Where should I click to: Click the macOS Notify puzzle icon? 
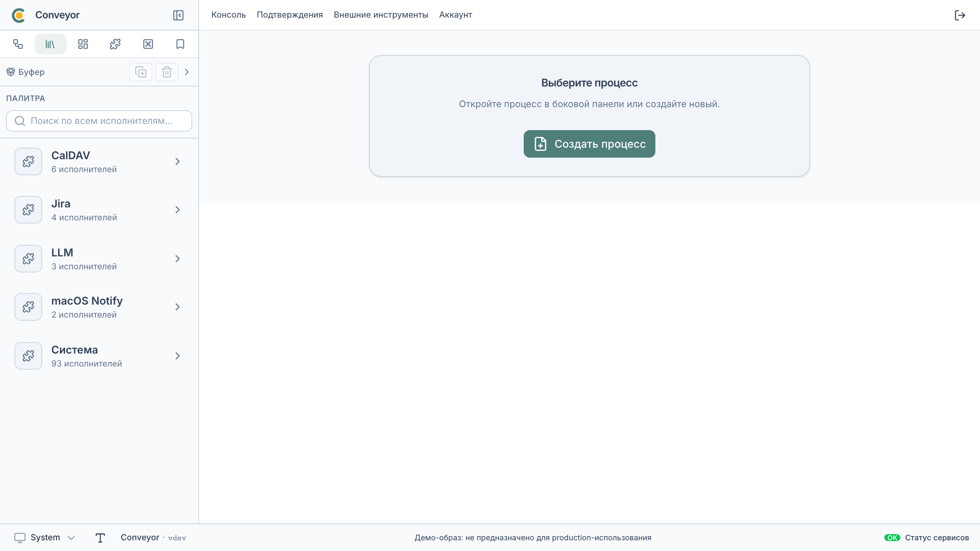point(28,307)
